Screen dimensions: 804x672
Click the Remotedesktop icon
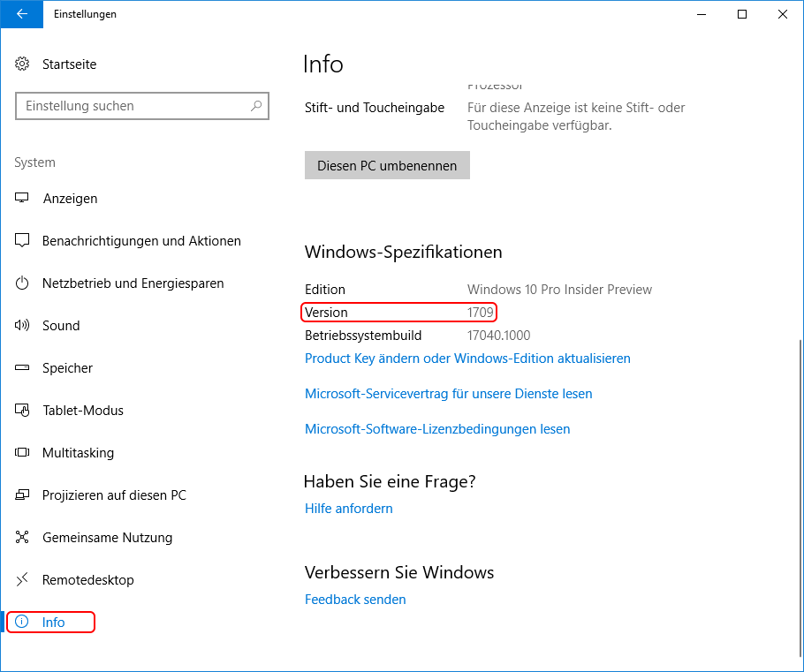pos(22,580)
